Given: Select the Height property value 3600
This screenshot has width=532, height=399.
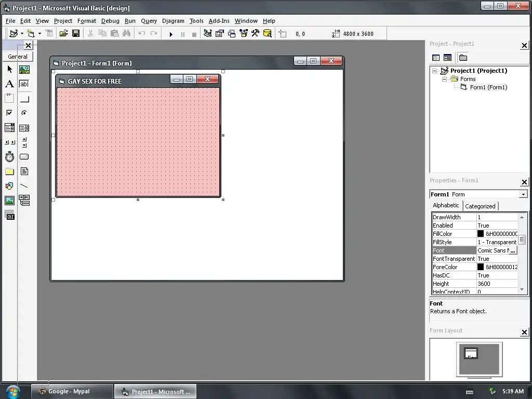Looking at the screenshot, I should pyautogui.click(x=497, y=284).
